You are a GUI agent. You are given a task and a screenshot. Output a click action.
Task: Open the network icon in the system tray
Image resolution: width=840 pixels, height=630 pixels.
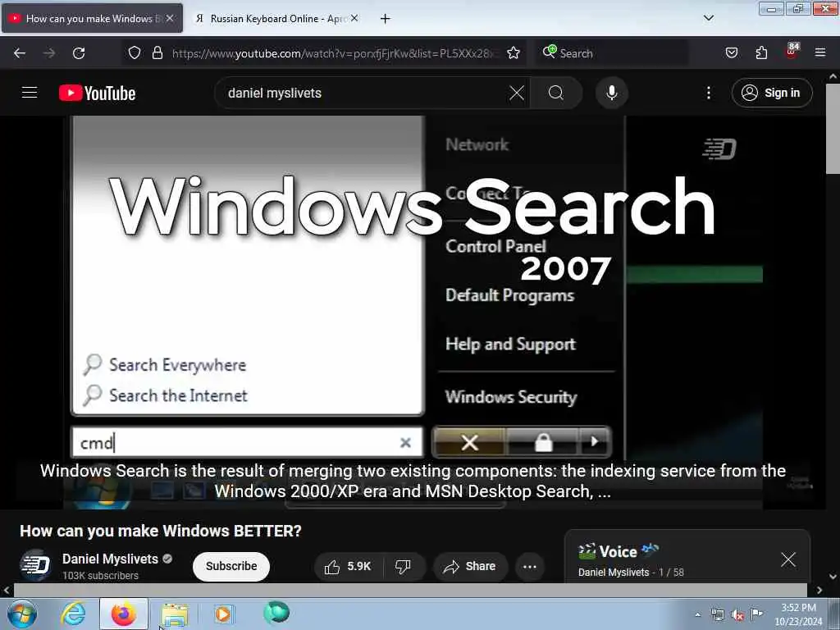[717, 615]
